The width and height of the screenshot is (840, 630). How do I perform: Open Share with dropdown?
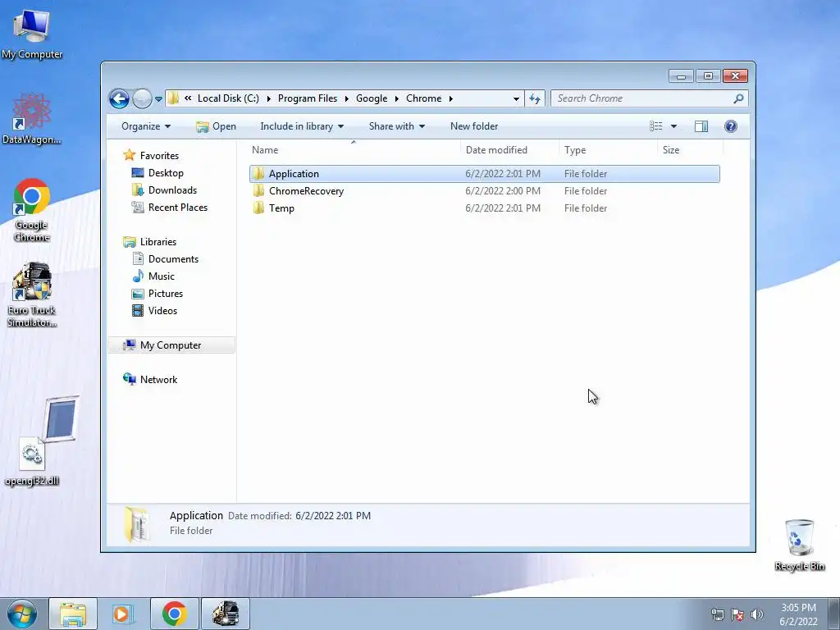[396, 126]
